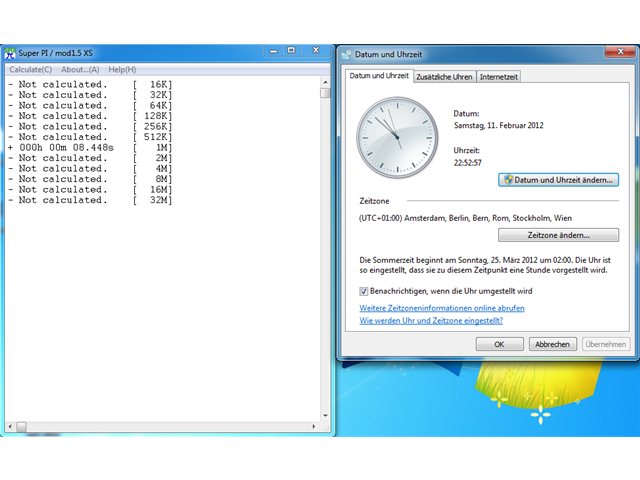Image resolution: width=640 pixels, height=480 pixels.
Task: Maximize the Super PI window
Action: click(291, 51)
